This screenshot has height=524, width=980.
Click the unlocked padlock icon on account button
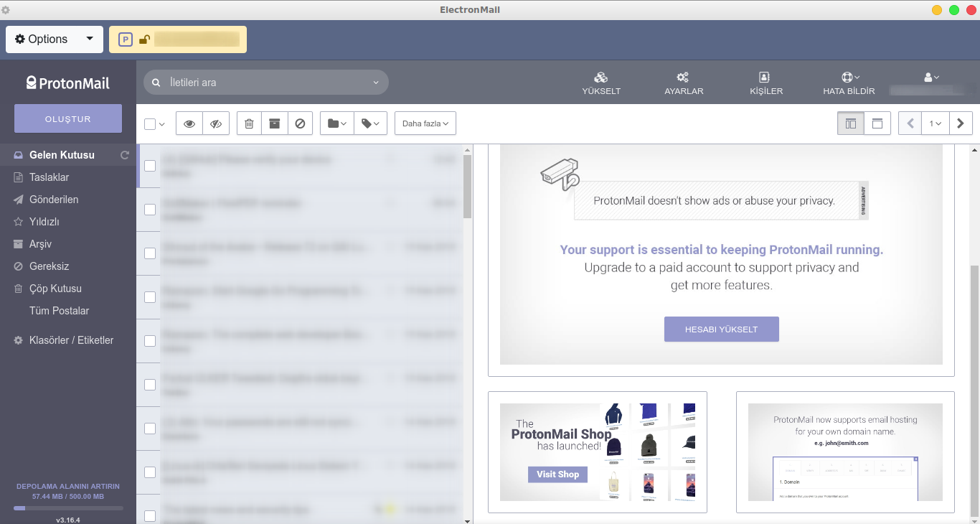click(x=144, y=39)
